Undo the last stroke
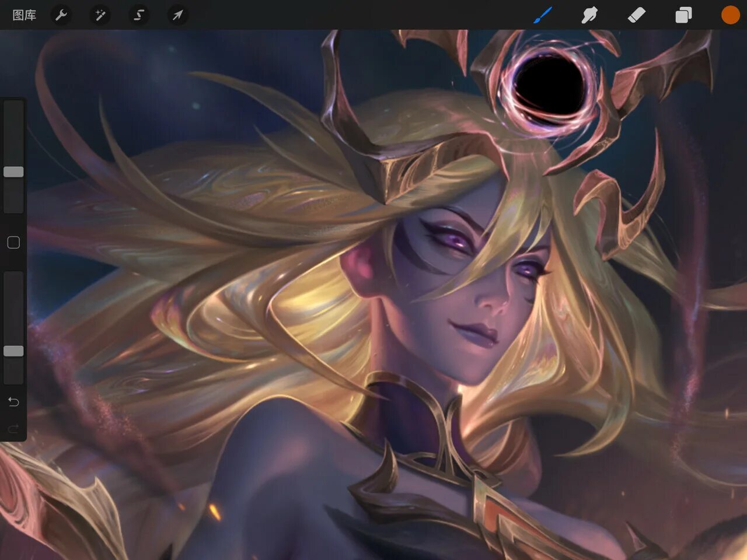This screenshot has width=747, height=560. 13,401
